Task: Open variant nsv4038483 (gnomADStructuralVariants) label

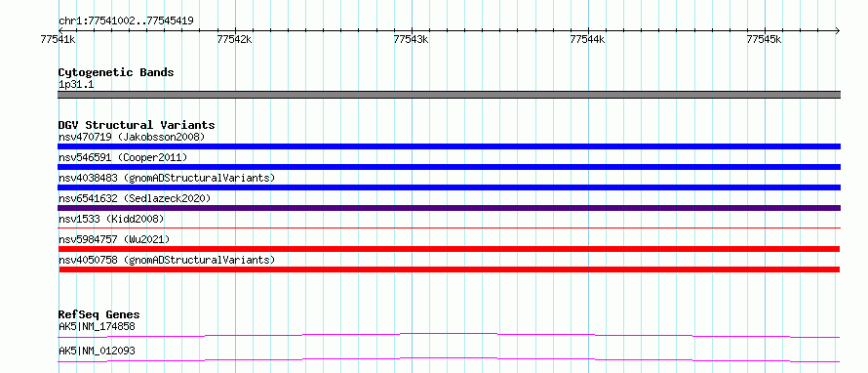Action: (167, 178)
